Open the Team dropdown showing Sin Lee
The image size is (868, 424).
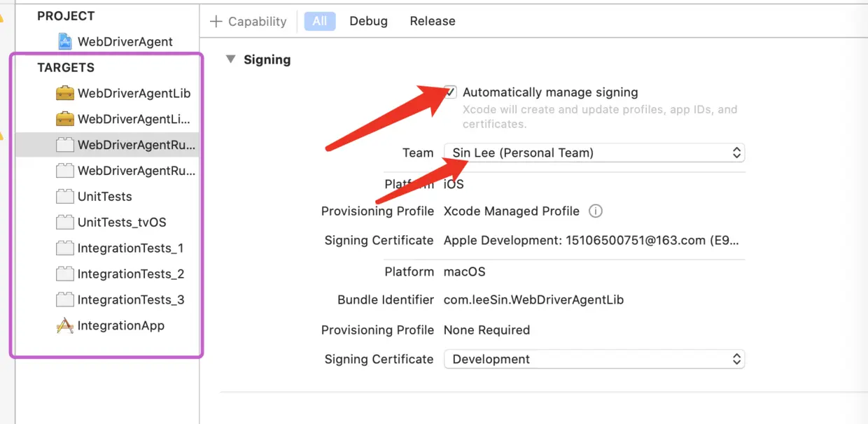[x=594, y=153]
